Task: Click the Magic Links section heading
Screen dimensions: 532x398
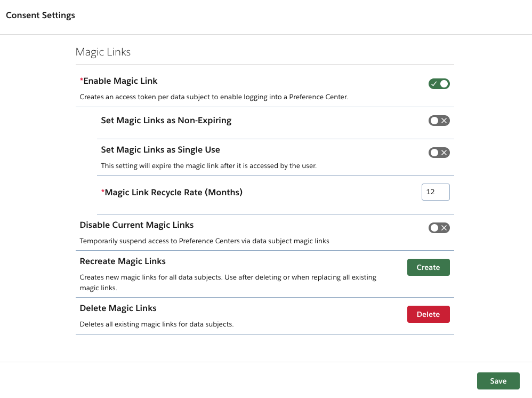Action: 103,52
